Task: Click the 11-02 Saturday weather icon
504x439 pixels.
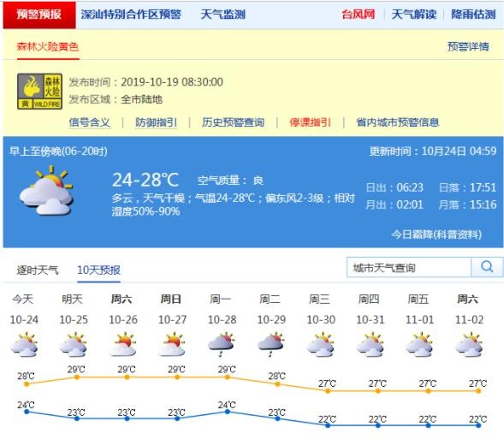Action: click(469, 345)
